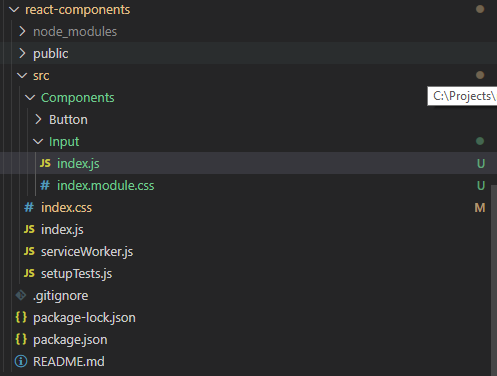Open the serviceWorker.js file
This screenshot has width=497, height=376.
click(87, 252)
